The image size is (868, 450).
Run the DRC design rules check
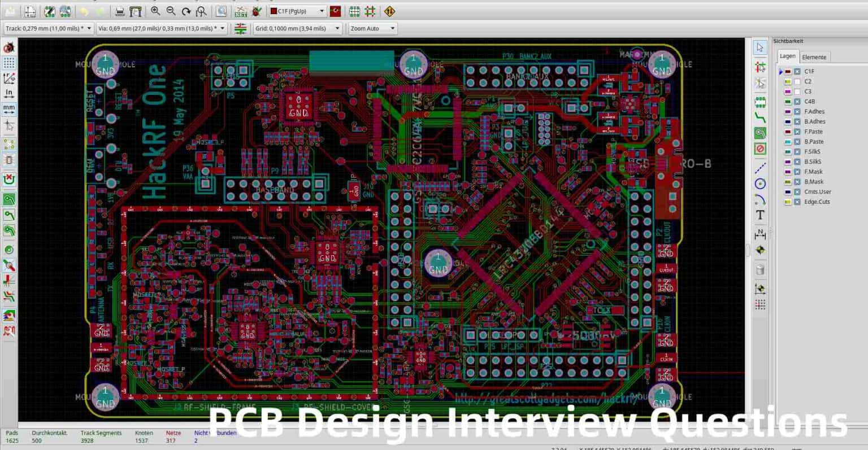pyautogui.click(x=256, y=11)
